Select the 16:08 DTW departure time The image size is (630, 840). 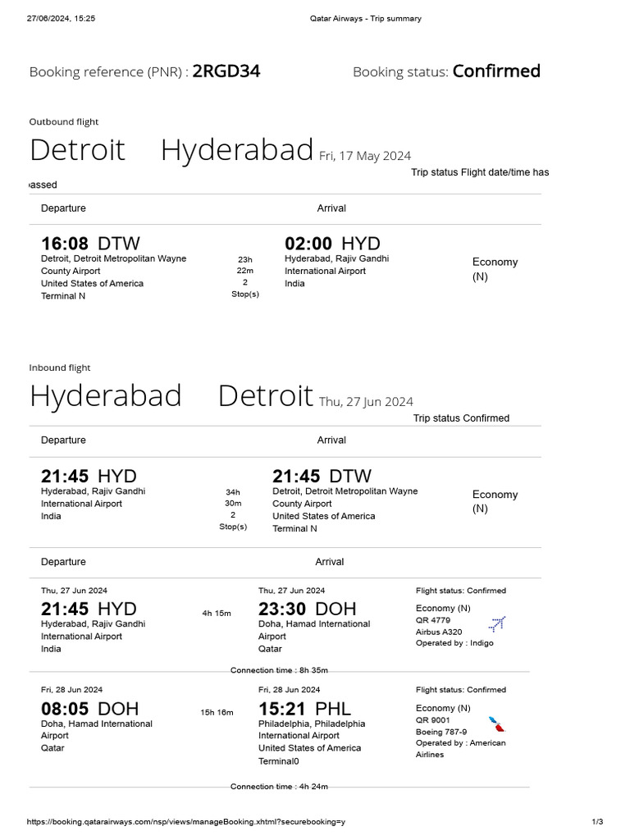[x=90, y=244]
